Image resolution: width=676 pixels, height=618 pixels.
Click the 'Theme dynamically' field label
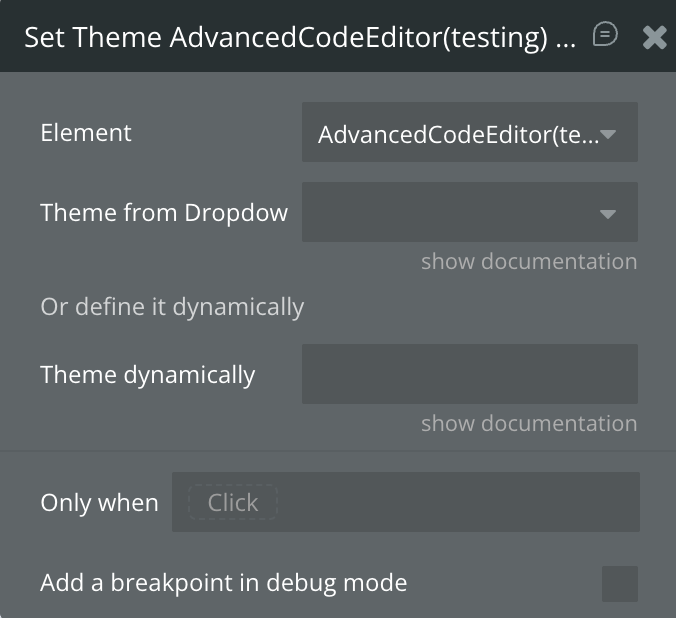tap(148, 375)
